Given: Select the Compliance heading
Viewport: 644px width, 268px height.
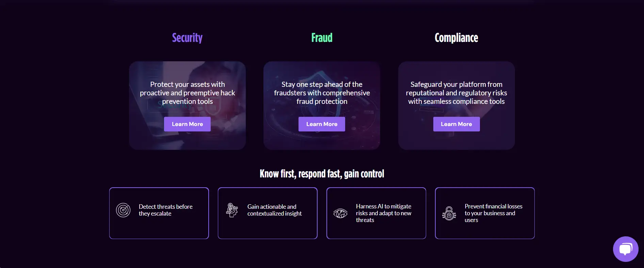Looking at the screenshot, I should point(456,38).
